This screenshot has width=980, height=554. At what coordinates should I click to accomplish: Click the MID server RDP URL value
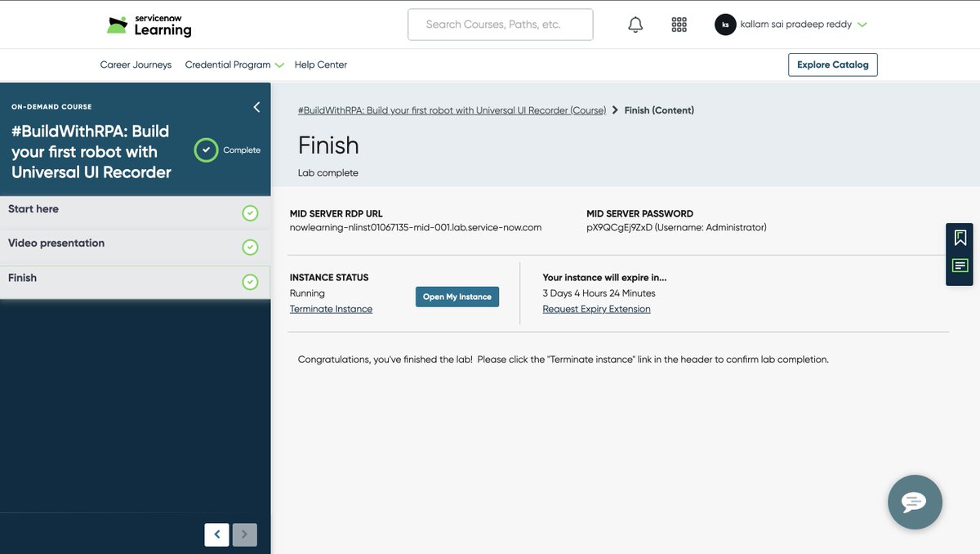click(416, 227)
